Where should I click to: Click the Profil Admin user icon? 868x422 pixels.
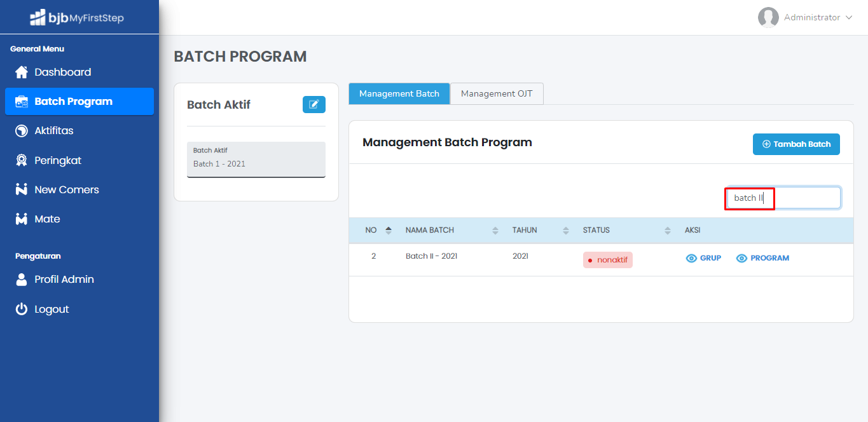coord(22,280)
